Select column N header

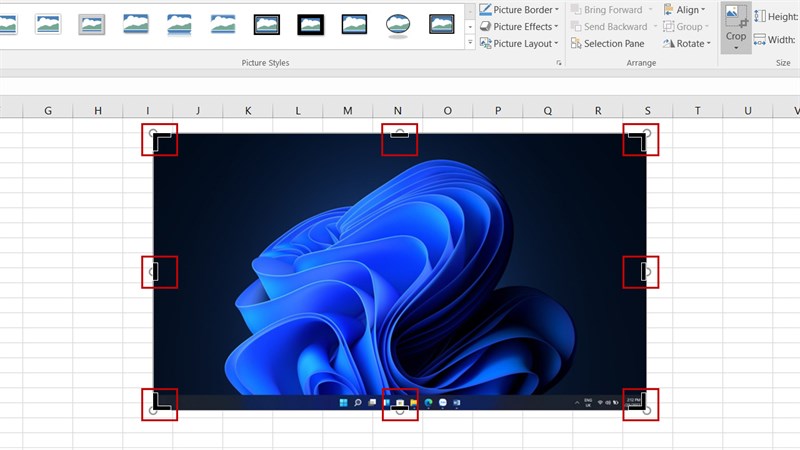coord(398,111)
